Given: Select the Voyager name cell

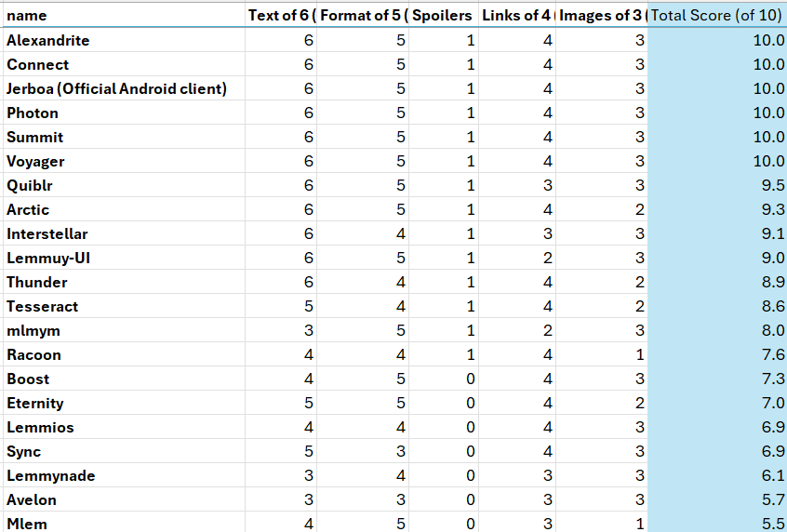Looking at the screenshot, I should point(124,161).
